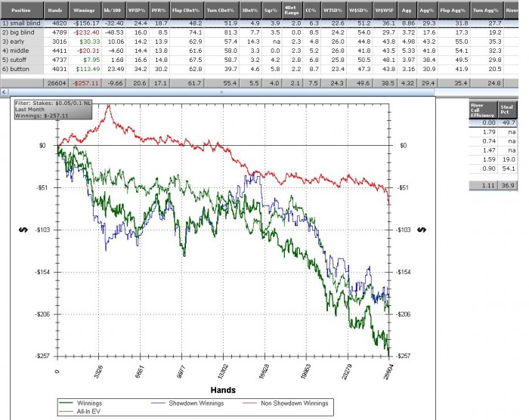
Task: Click the 4Bet Range column header
Action: pyautogui.click(x=292, y=11)
